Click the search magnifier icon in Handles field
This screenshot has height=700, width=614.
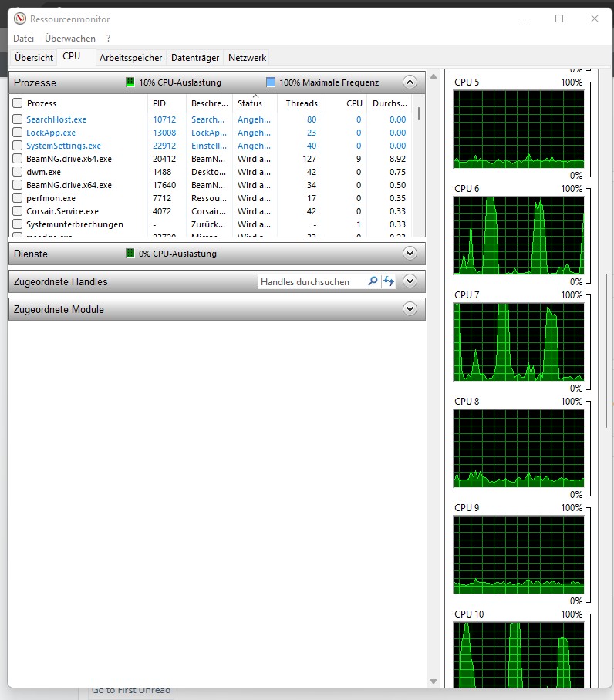373,281
